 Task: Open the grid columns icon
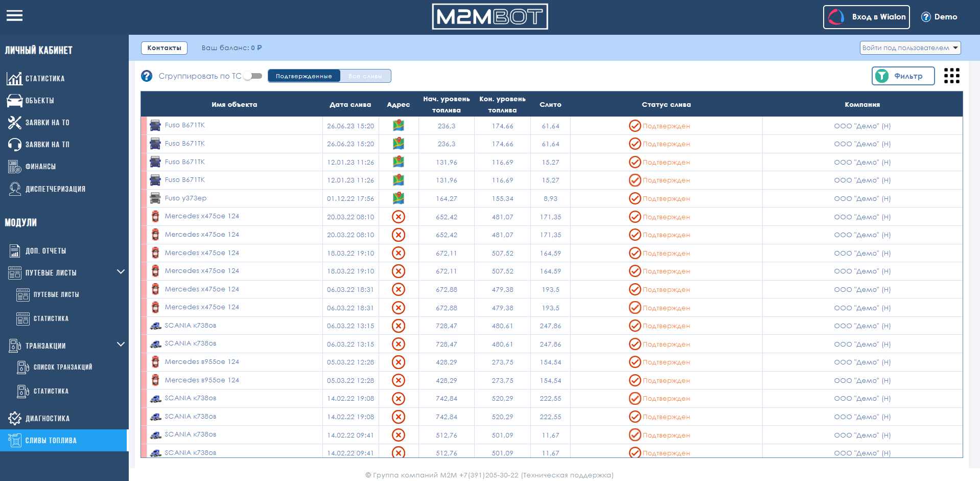pyautogui.click(x=951, y=76)
